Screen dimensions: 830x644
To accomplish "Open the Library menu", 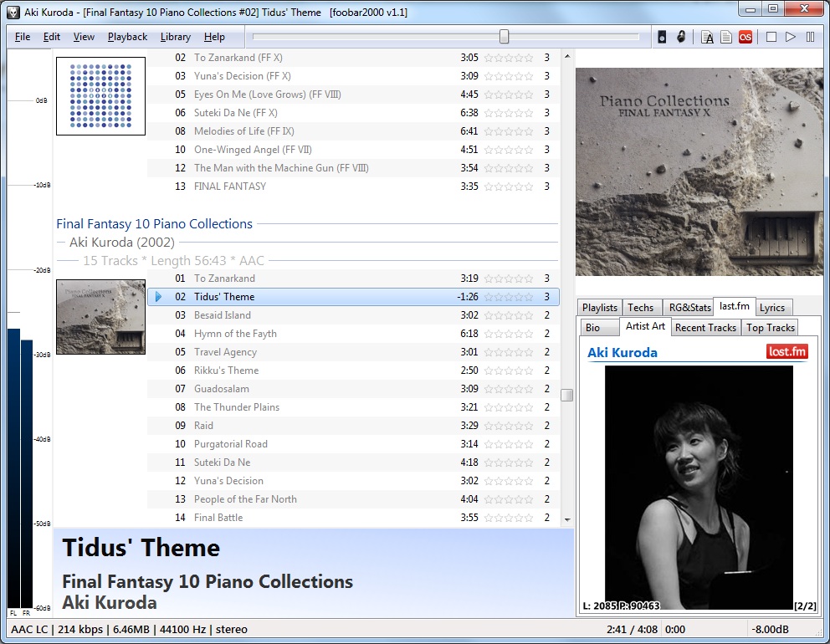I will [x=175, y=37].
